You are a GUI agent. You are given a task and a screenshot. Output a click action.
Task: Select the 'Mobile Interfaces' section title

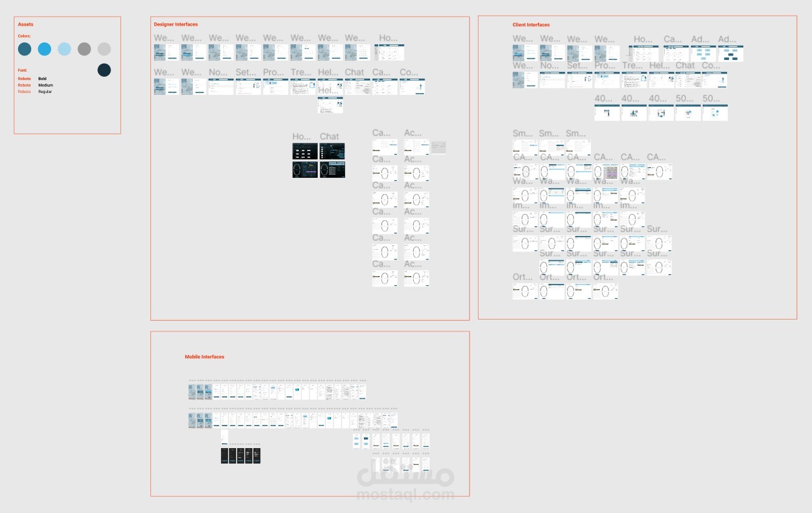(204, 357)
